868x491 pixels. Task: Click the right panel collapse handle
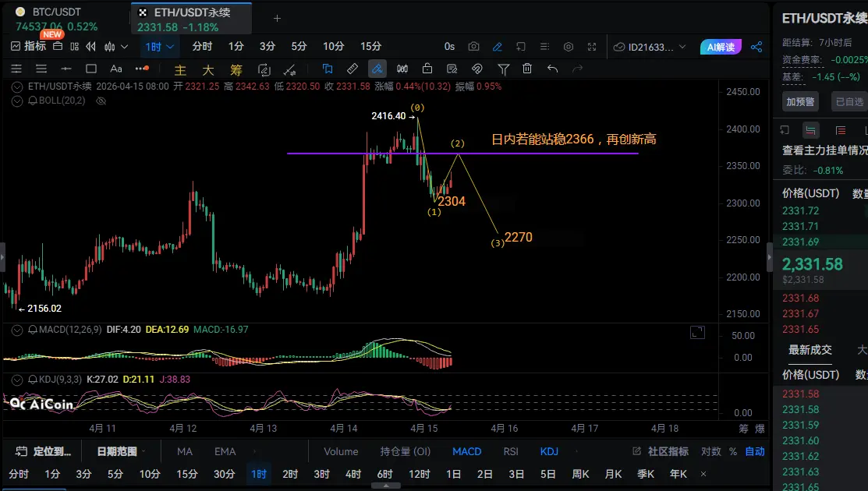click(770, 257)
